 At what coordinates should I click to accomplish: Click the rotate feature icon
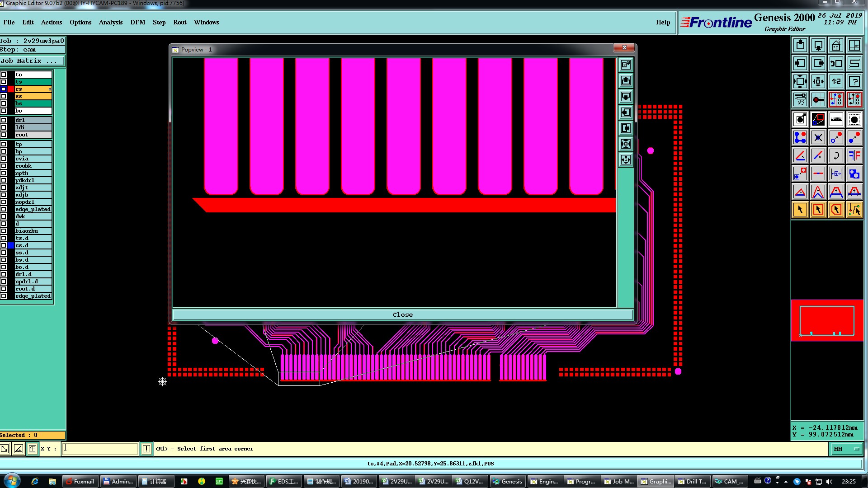836,155
